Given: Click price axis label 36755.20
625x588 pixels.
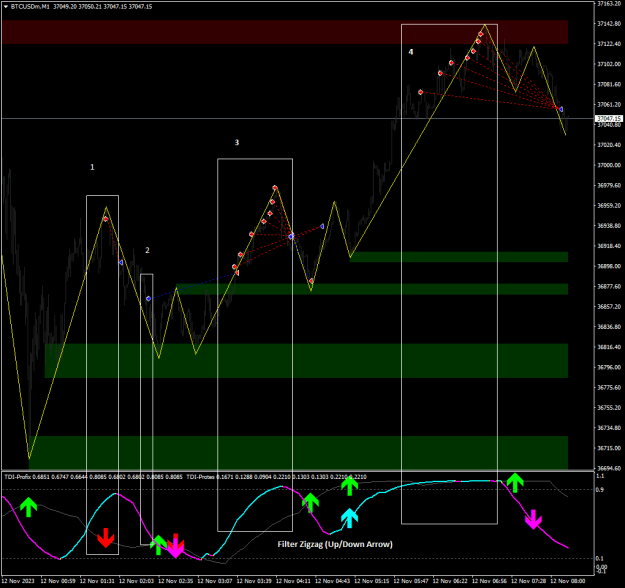Looking at the screenshot, I should click(x=609, y=408).
